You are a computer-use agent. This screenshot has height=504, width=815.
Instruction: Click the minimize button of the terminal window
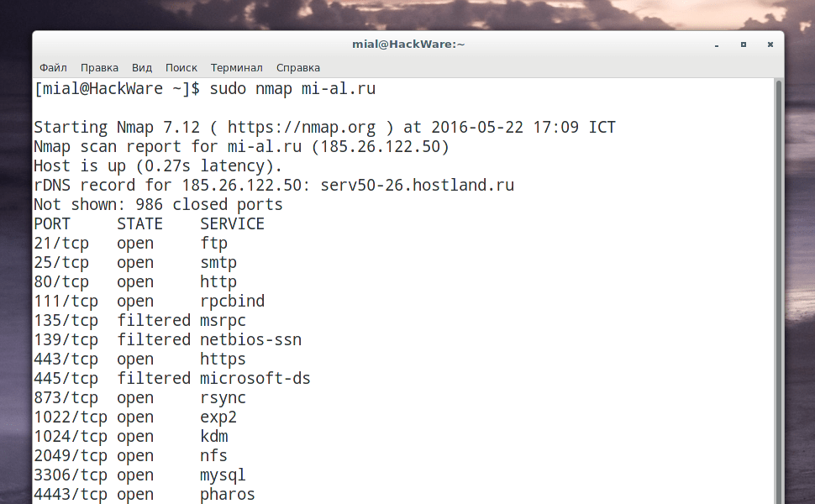716,44
